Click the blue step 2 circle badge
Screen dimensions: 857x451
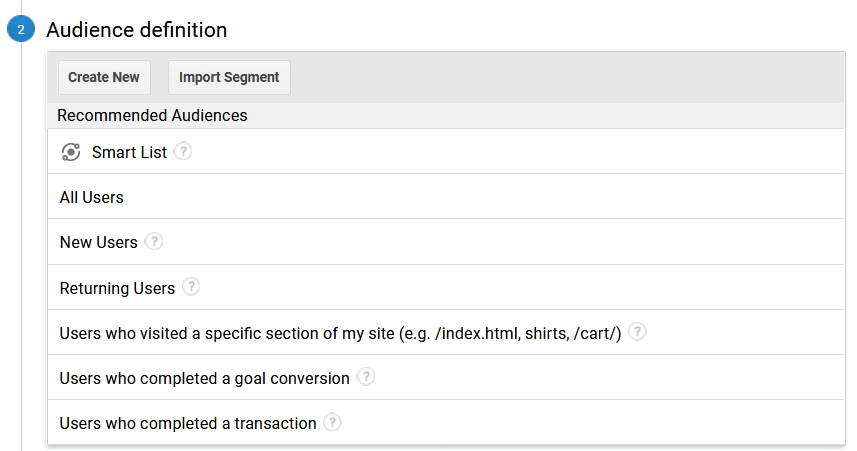pos(21,29)
